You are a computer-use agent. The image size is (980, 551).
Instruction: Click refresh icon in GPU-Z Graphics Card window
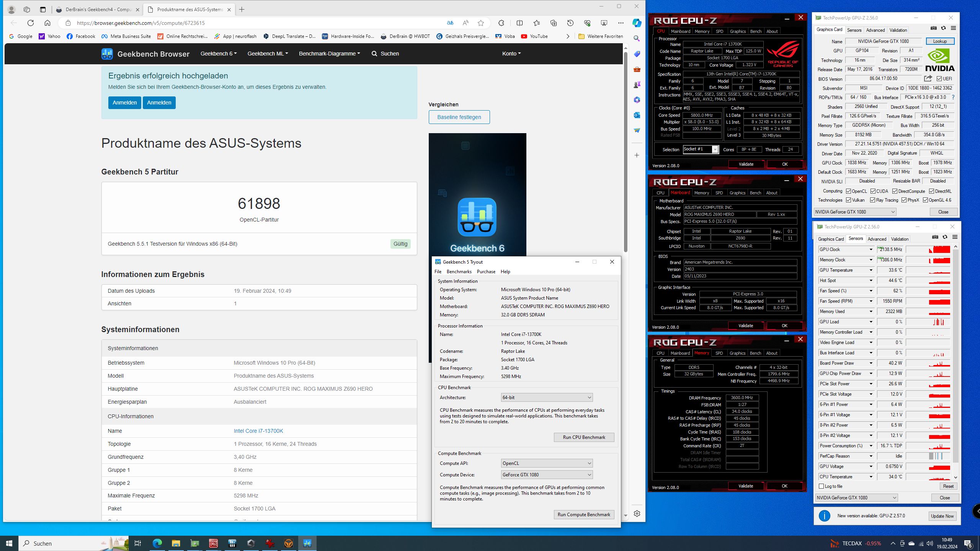[x=943, y=28]
